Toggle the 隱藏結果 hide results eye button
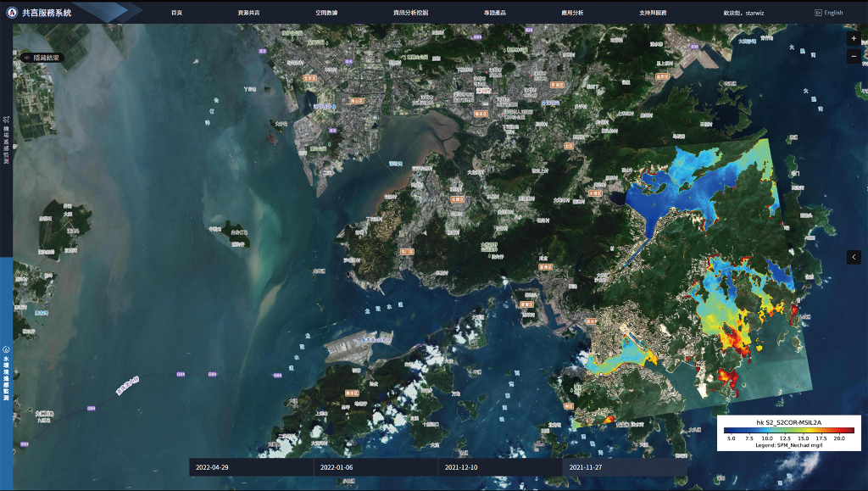The width and height of the screenshot is (868, 491). (25, 58)
